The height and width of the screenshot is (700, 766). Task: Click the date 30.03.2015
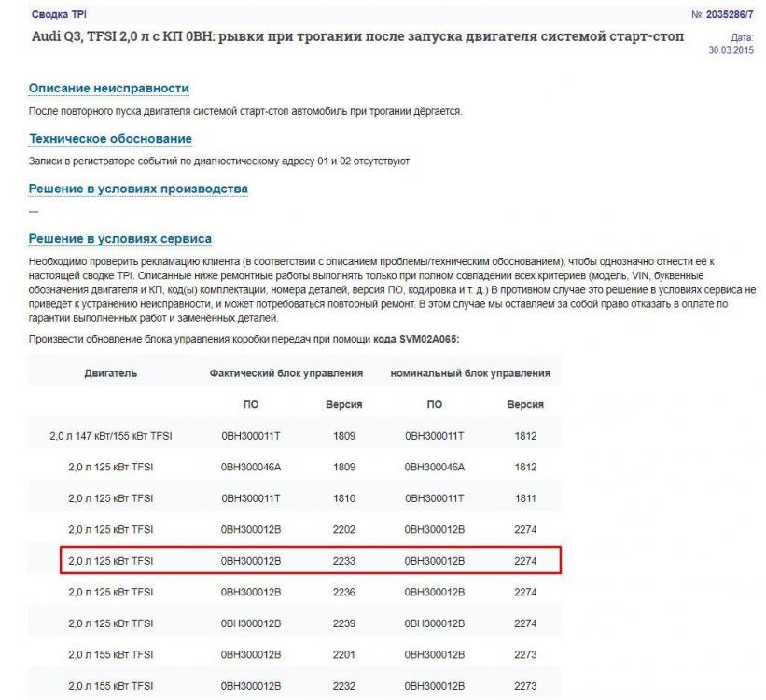pyautogui.click(x=731, y=49)
